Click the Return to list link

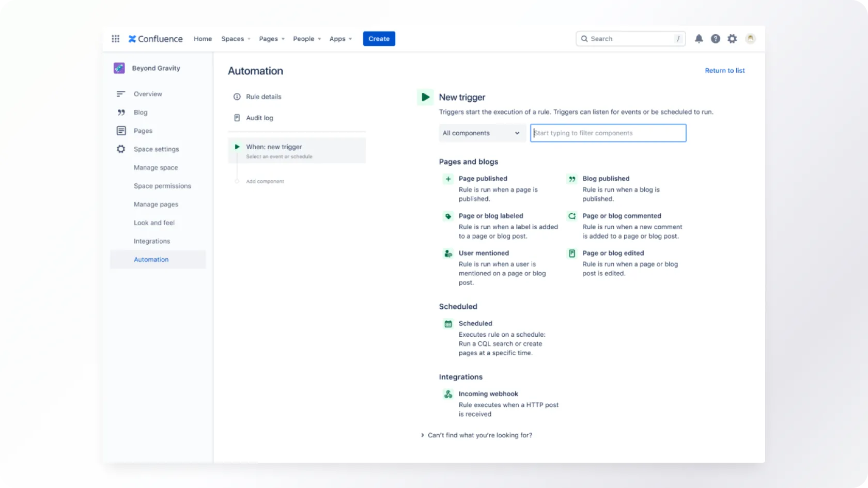click(724, 71)
